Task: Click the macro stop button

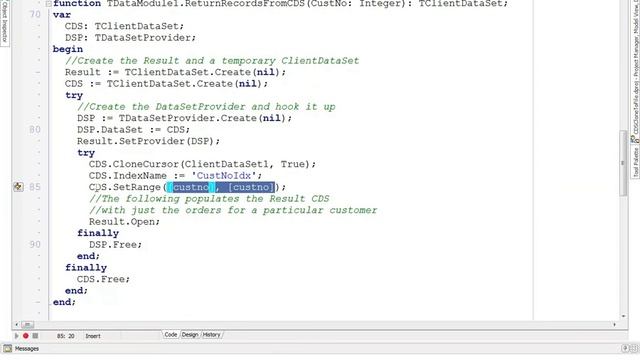Action: [35, 336]
